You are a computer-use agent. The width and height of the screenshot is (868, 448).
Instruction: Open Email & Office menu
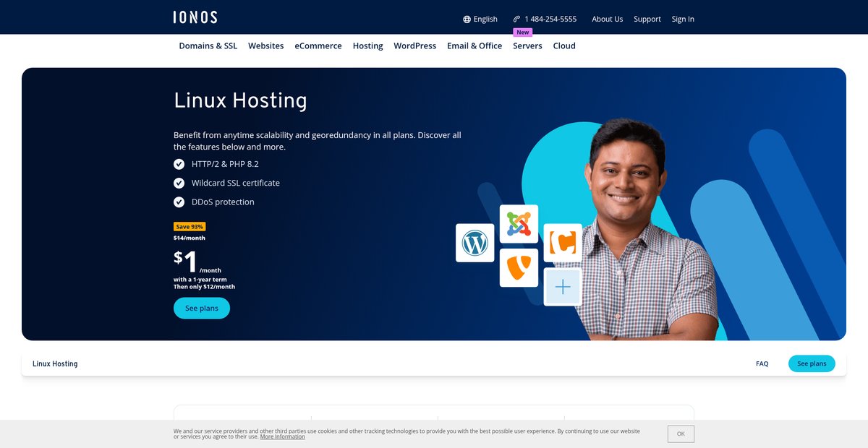475,46
